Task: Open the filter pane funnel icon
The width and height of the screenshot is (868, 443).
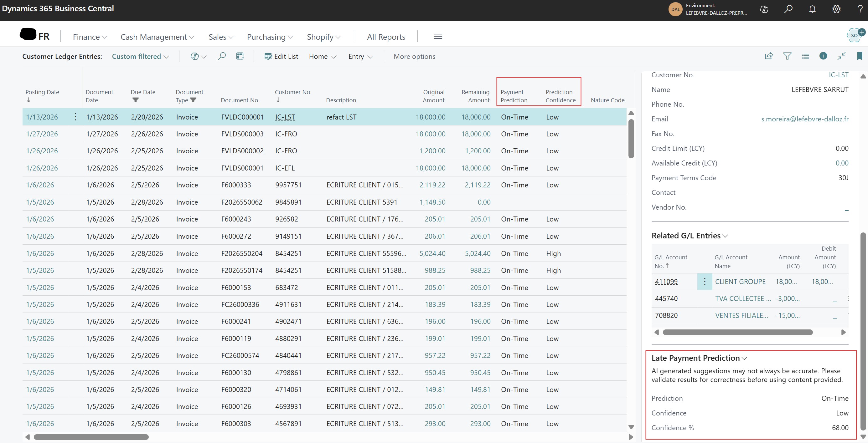Action: (787, 56)
